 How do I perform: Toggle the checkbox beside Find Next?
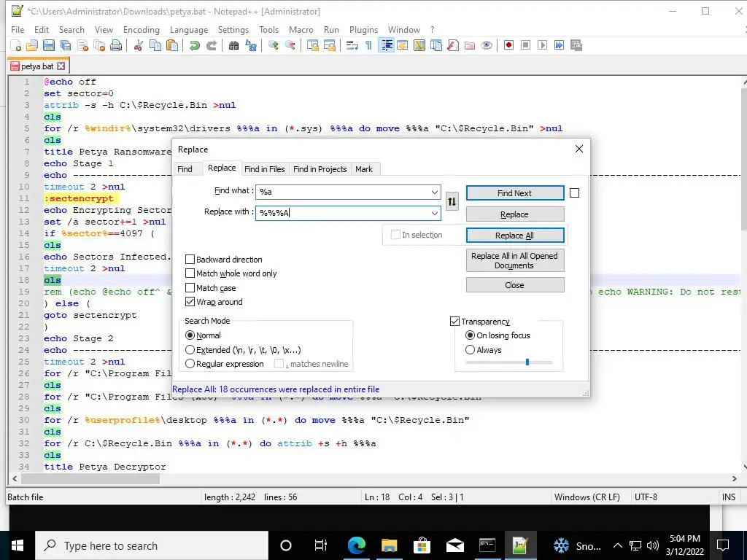[575, 192]
